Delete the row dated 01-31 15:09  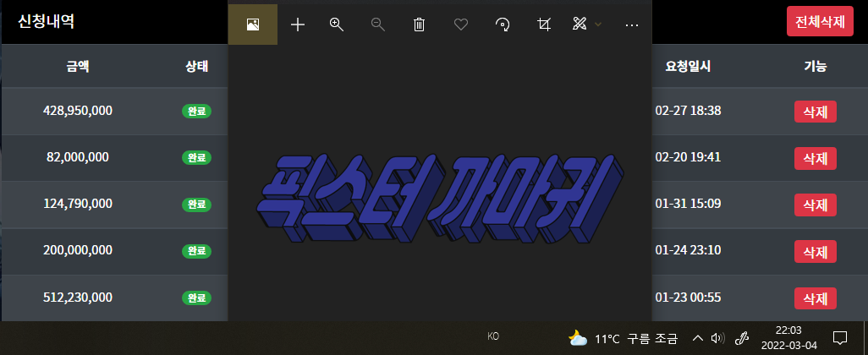[x=816, y=205]
